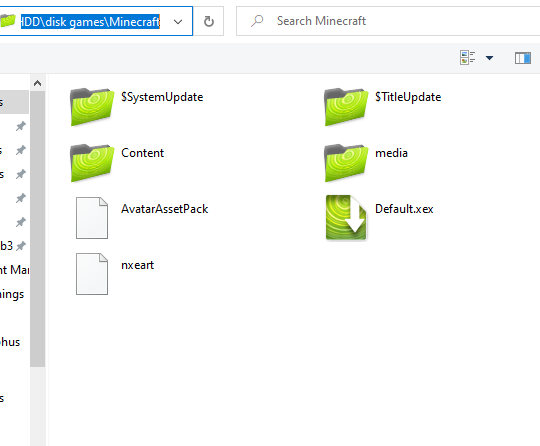The width and height of the screenshot is (540, 446).
Task: Open the view options dropdown arrow
Action: (489, 58)
